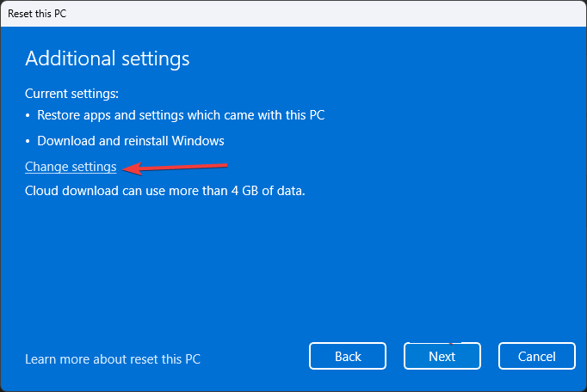
Task: Select the Additional settings heading
Action: pyautogui.click(x=107, y=58)
